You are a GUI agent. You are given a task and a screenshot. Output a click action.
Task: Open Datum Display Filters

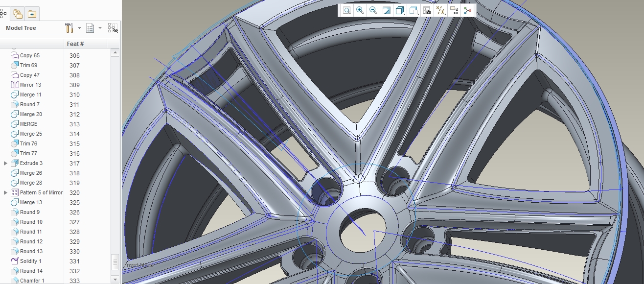click(440, 10)
